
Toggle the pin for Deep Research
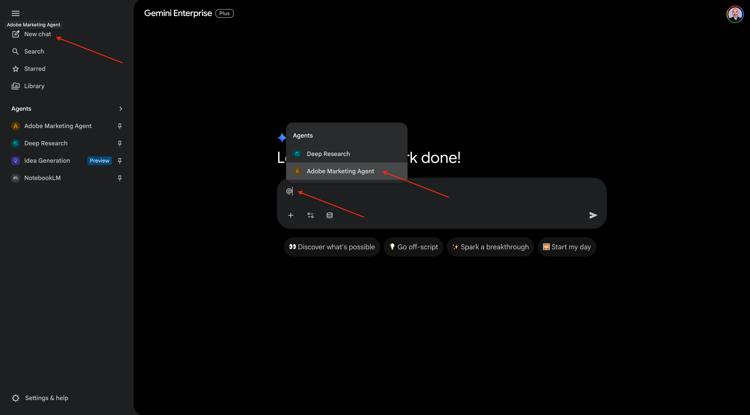click(120, 143)
